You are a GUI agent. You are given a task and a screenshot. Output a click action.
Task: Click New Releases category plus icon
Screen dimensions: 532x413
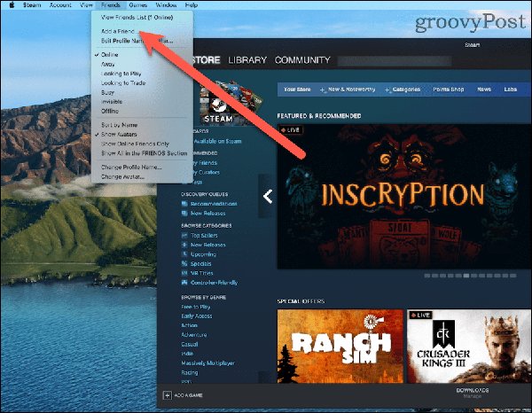coord(184,245)
